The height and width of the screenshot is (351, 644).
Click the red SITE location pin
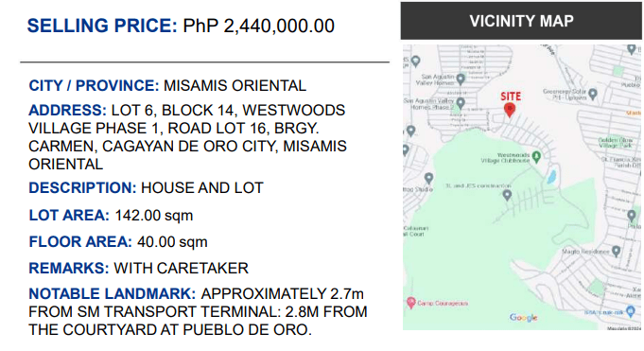(x=510, y=110)
